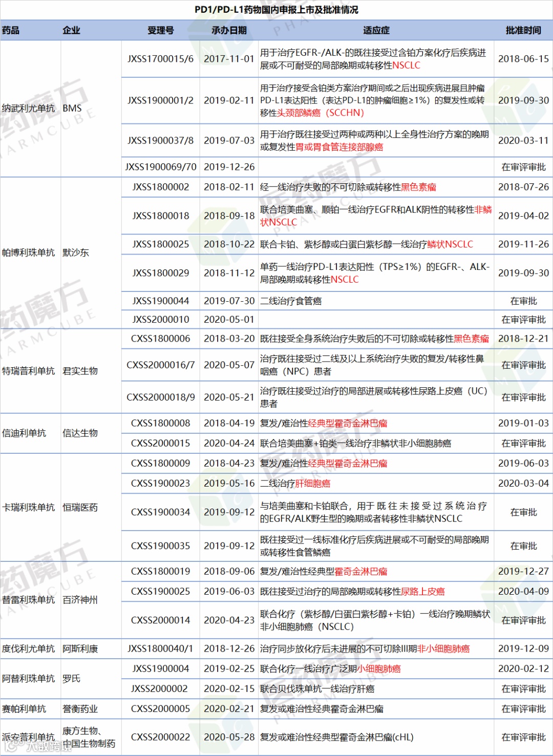553x756 pixels.
Task: Select the 度伐利尤单抗 drug cell
Action: [28, 649]
